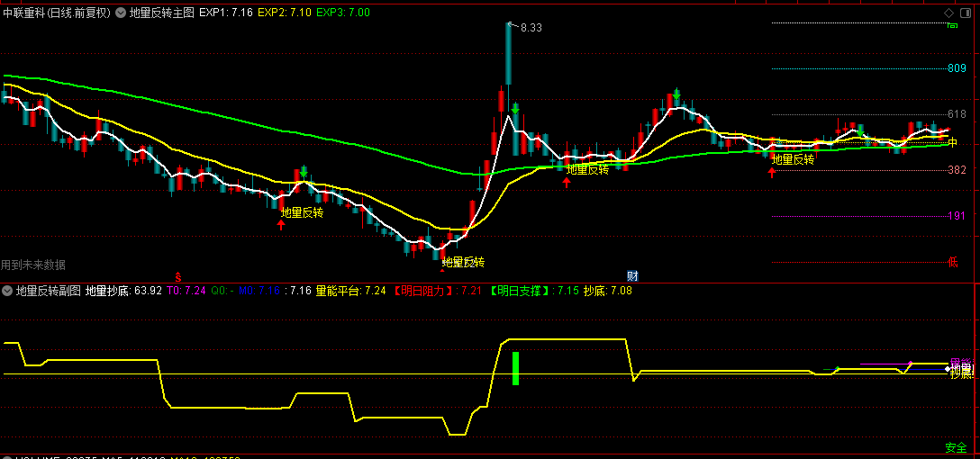
Task: Click the EXP2: 7.10 value
Action: point(285,13)
